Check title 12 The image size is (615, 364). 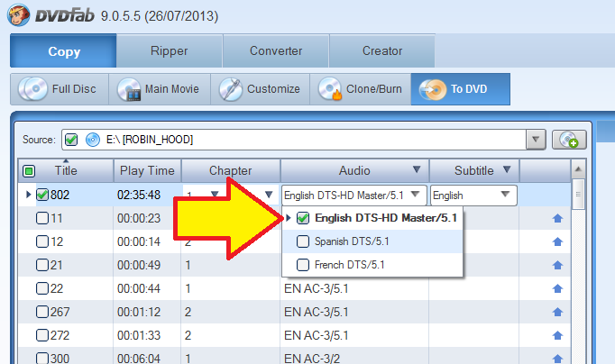tap(42, 241)
